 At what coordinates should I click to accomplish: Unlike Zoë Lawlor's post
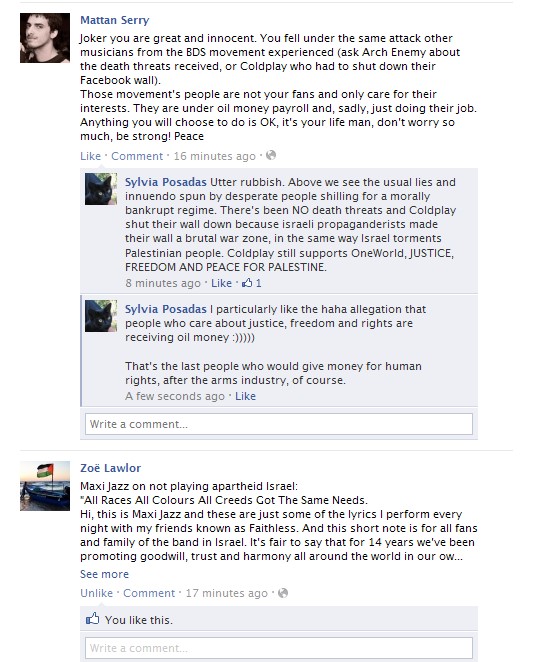[96, 593]
